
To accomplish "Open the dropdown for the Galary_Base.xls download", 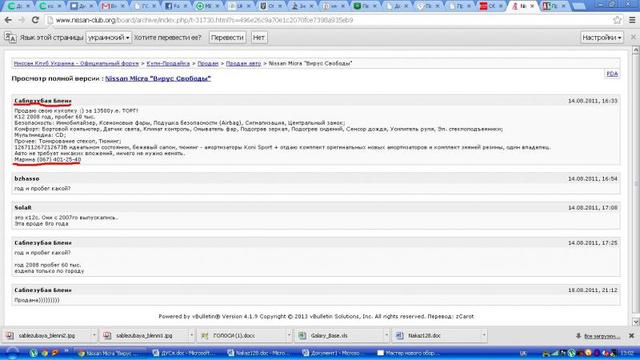I will pyautogui.click(x=386, y=336).
